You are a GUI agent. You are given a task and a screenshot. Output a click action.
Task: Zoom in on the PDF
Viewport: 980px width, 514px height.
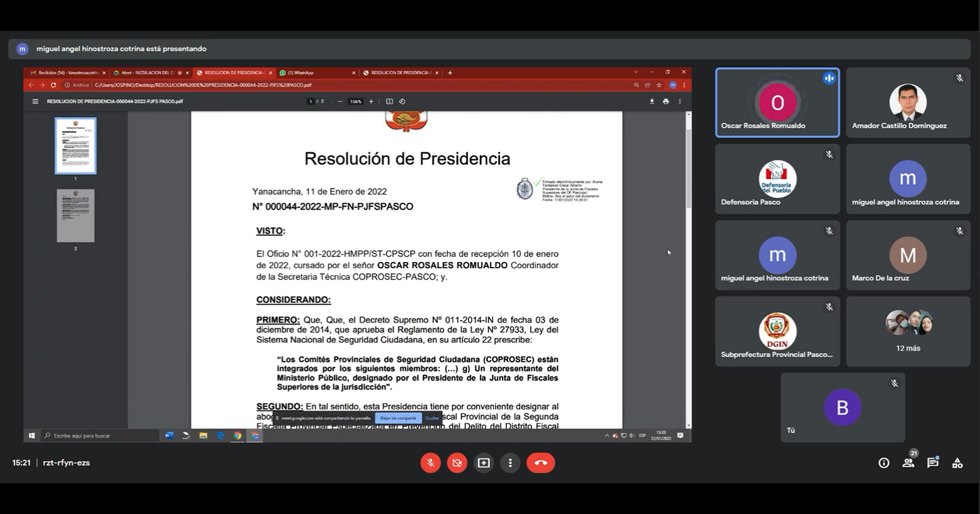point(371,102)
